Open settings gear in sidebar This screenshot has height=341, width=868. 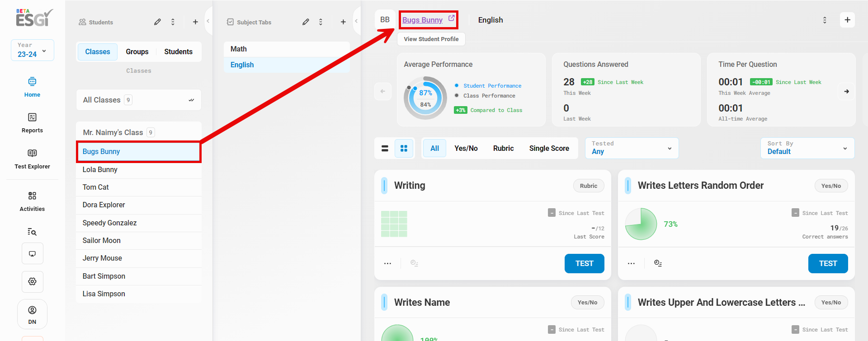32,281
